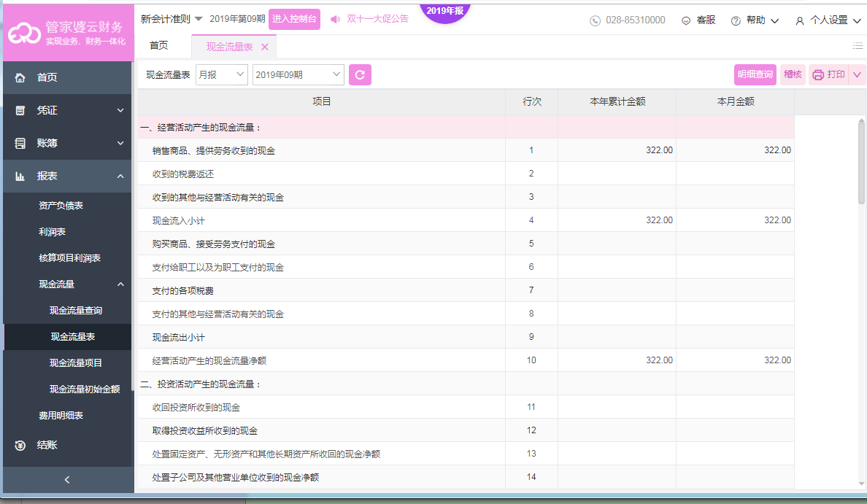The height and width of the screenshot is (504, 867).
Task: Select row 取得投资收益所收到的现金
Action: (466, 430)
